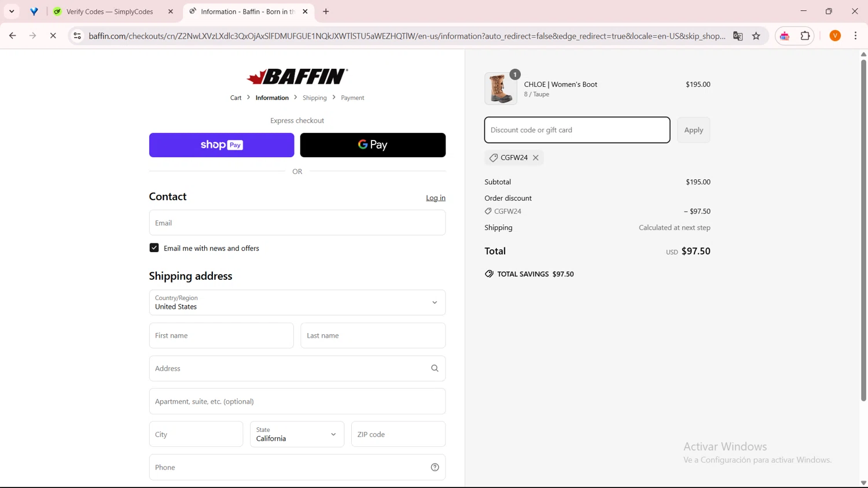Image resolution: width=868 pixels, height=488 pixels.
Task: Close the Verify Codes SimplyCodes tab
Action: click(171, 12)
